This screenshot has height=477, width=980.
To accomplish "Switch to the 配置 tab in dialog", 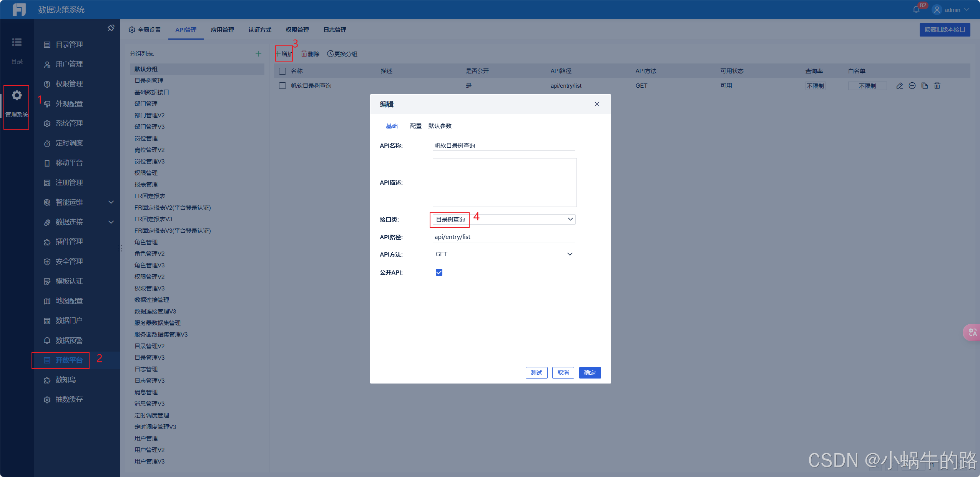I will point(415,126).
